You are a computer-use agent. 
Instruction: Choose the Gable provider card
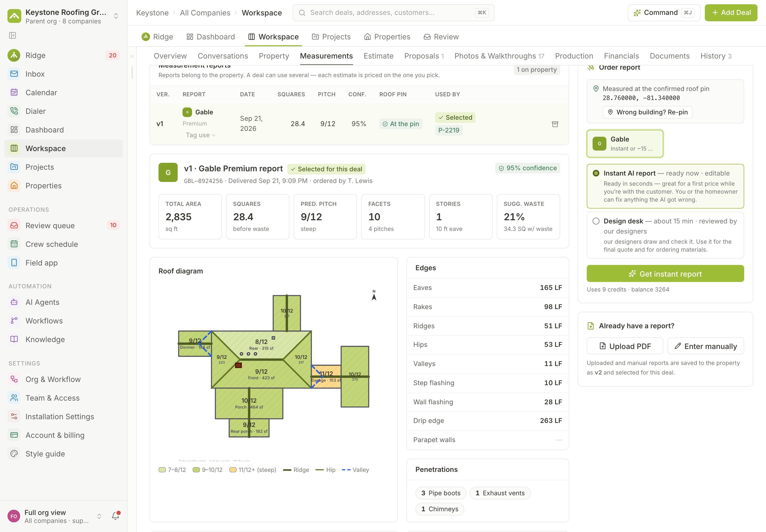click(x=625, y=144)
